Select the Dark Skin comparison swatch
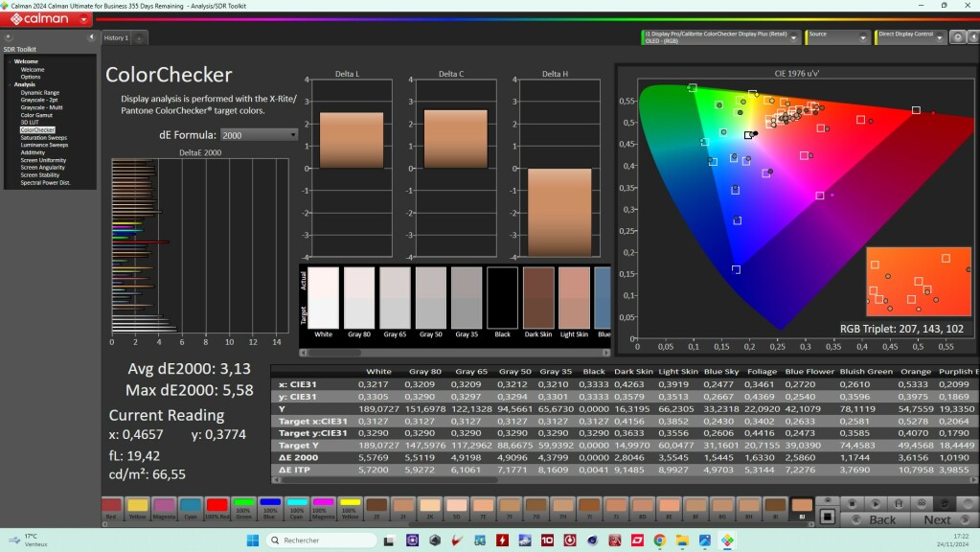Image resolution: width=980 pixels, height=552 pixels. [538, 298]
